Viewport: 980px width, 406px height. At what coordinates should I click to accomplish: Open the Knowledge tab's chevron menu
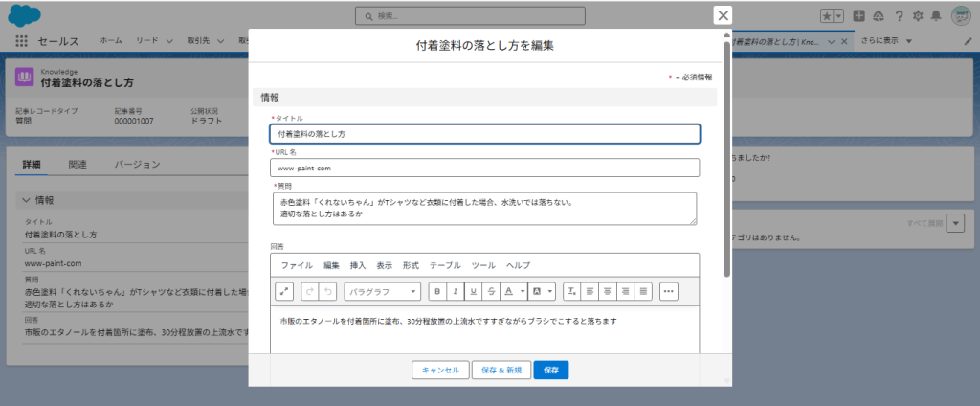[x=832, y=41]
